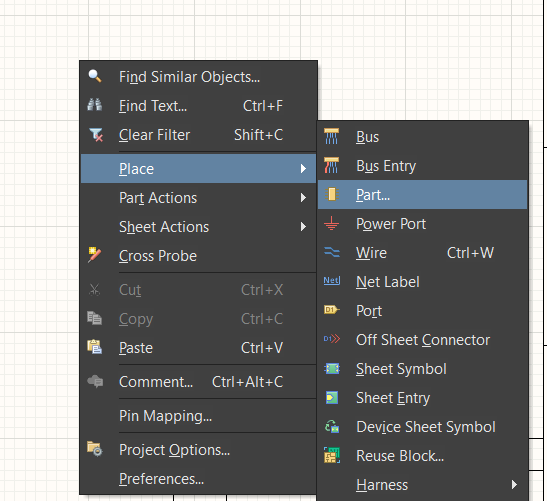Open Find Similar Objects from the context menu
Viewport: 547px width, 501px height.
coord(198,77)
